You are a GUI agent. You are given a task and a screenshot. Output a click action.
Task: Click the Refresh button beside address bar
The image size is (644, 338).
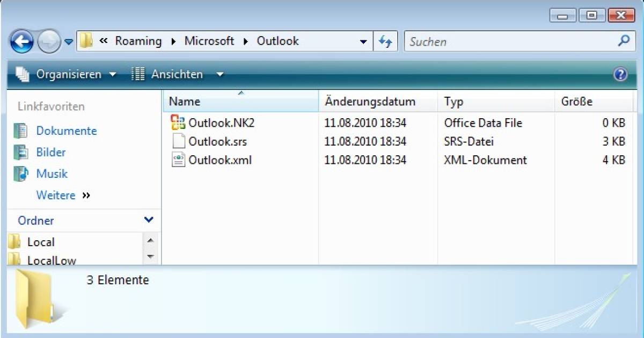click(x=385, y=41)
